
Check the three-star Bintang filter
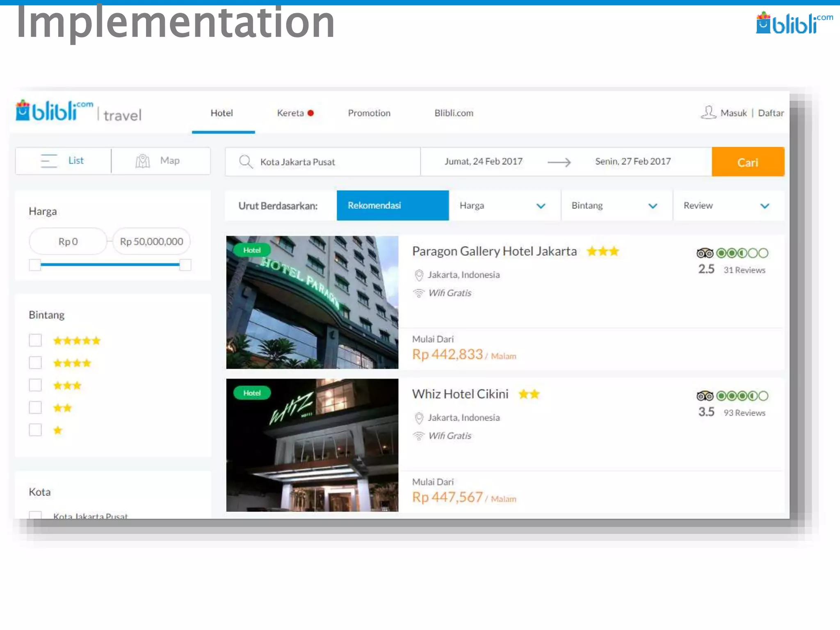coord(35,385)
